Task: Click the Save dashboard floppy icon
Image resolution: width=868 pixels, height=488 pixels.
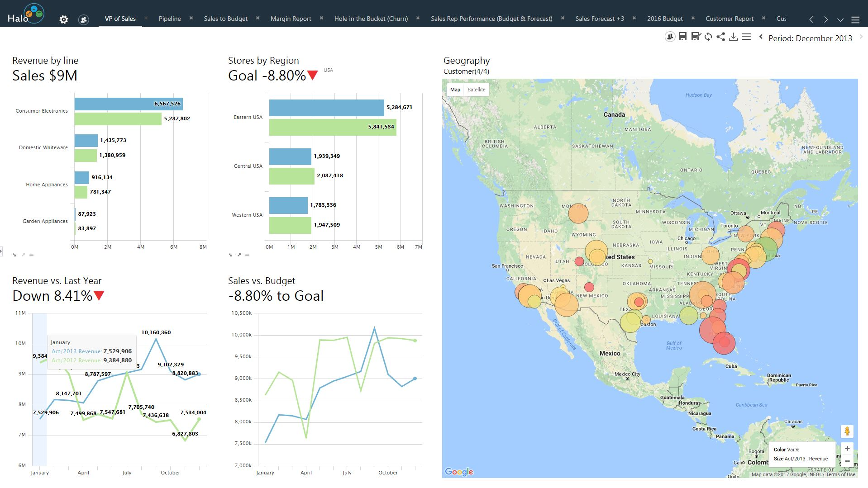Action: (x=682, y=37)
